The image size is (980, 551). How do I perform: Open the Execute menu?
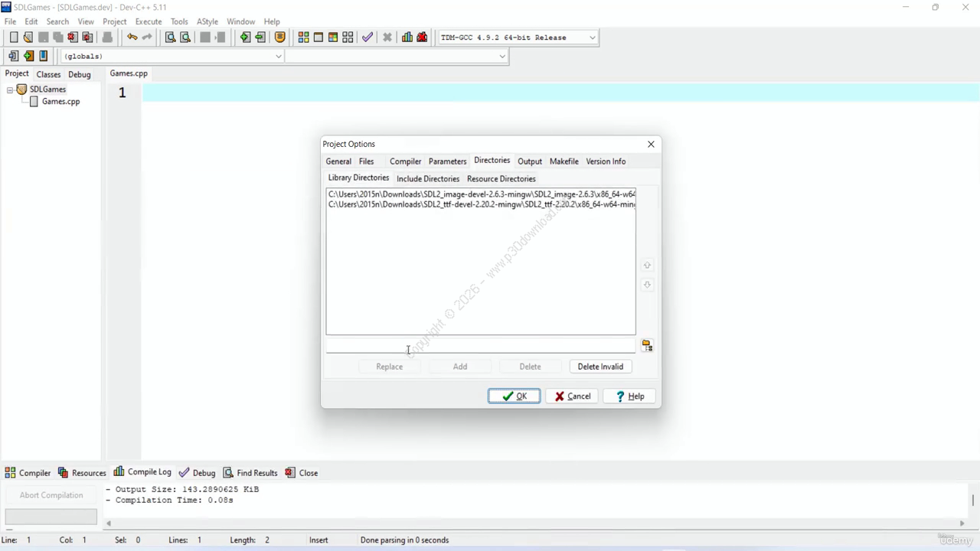pyautogui.click(x=149, y=21)
